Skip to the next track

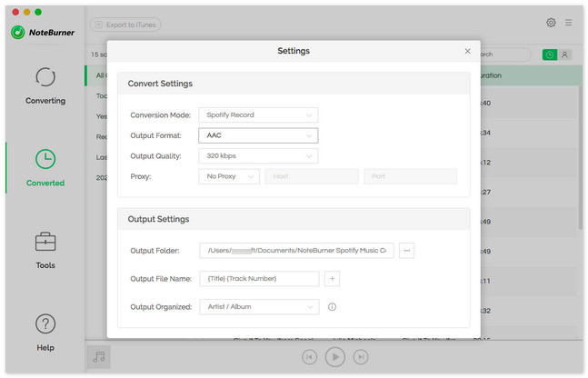[x=361, y=357]
